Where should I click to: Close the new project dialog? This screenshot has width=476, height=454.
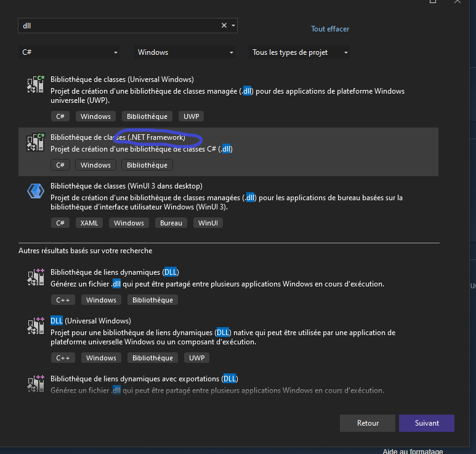pyautogui.click(x=457, y=1)
